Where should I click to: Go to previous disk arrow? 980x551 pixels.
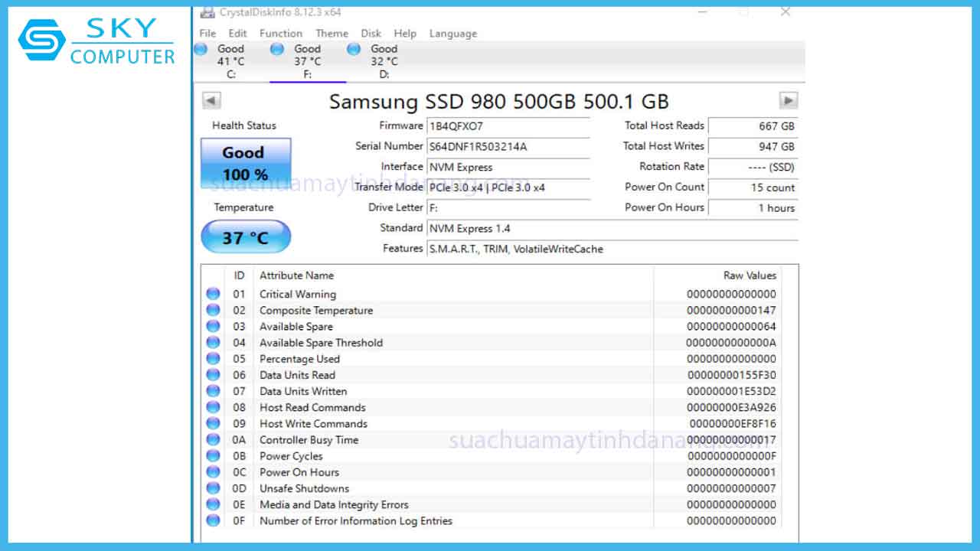pyautogui.click(x=211, y=100)
